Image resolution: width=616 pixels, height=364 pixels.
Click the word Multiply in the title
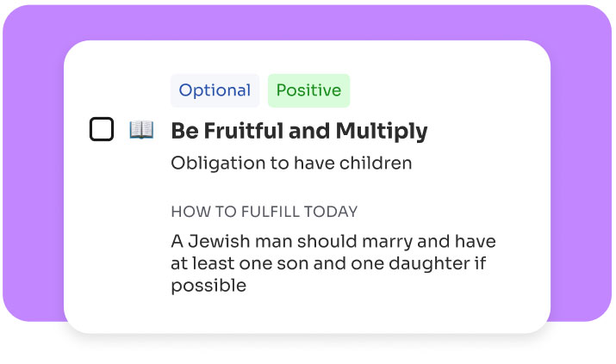(382, 131)
